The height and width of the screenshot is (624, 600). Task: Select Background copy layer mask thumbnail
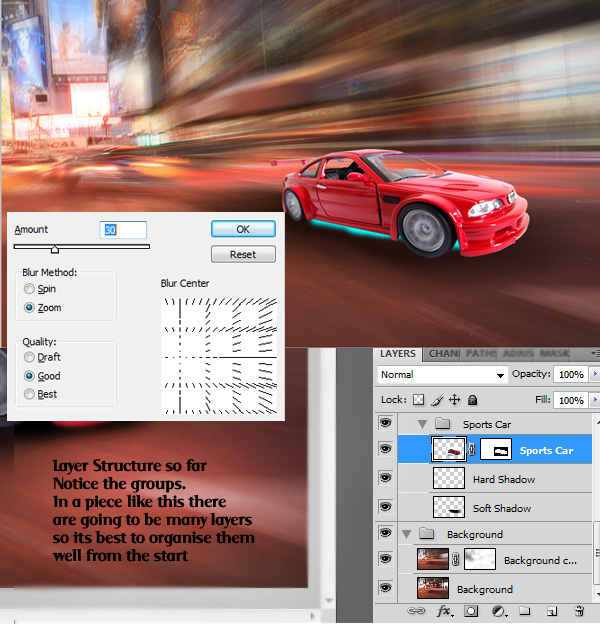480,559
